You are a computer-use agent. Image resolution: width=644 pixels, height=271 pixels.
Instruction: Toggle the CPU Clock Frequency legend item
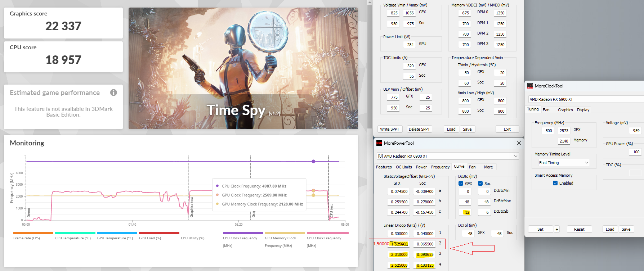[243, 240]
